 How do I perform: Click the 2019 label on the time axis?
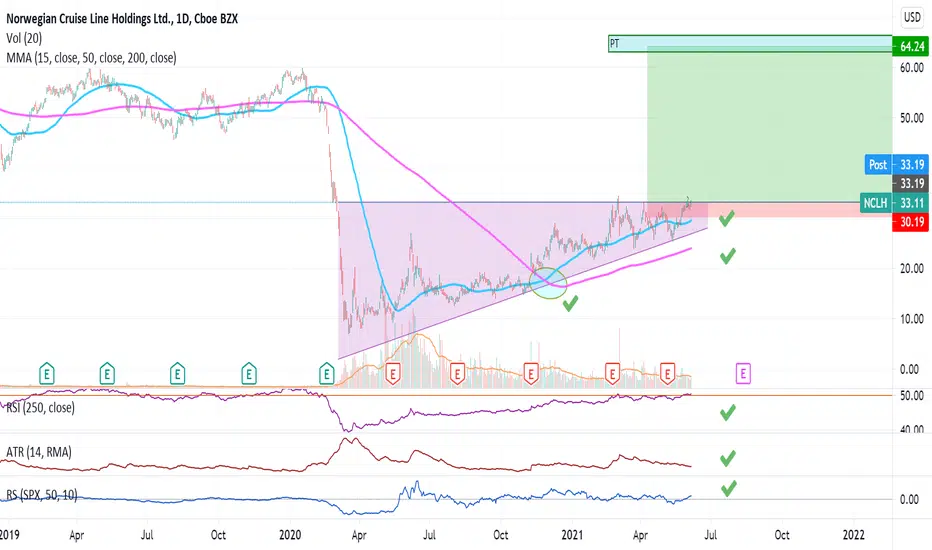[9, 535]
